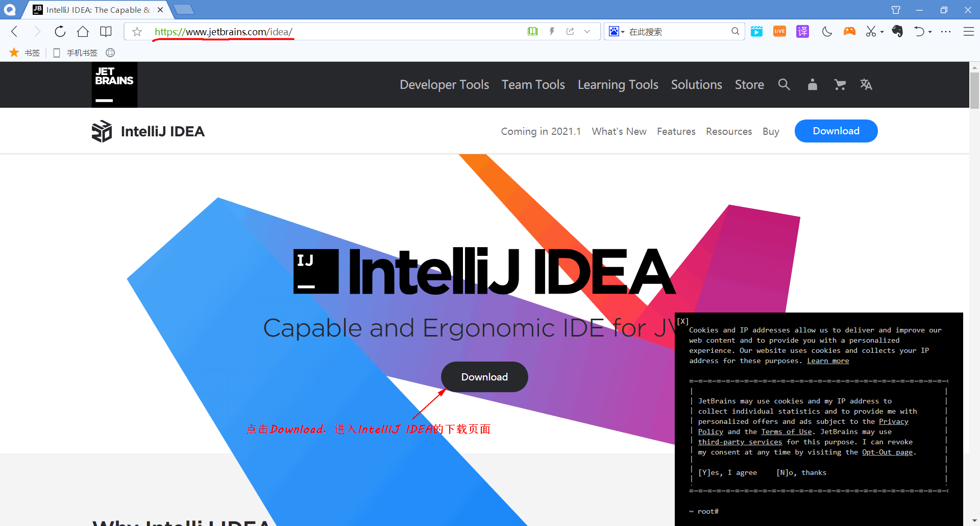Open the Coming in 2021.1 link

click(541, 131)
